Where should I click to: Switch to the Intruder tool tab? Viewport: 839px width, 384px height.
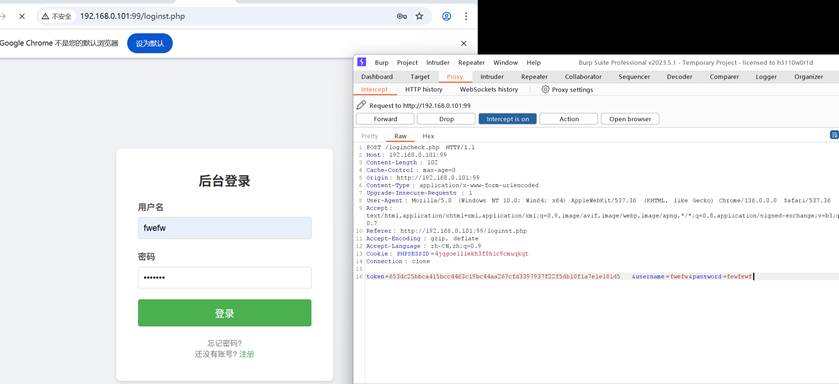click(x=492, y=76)
